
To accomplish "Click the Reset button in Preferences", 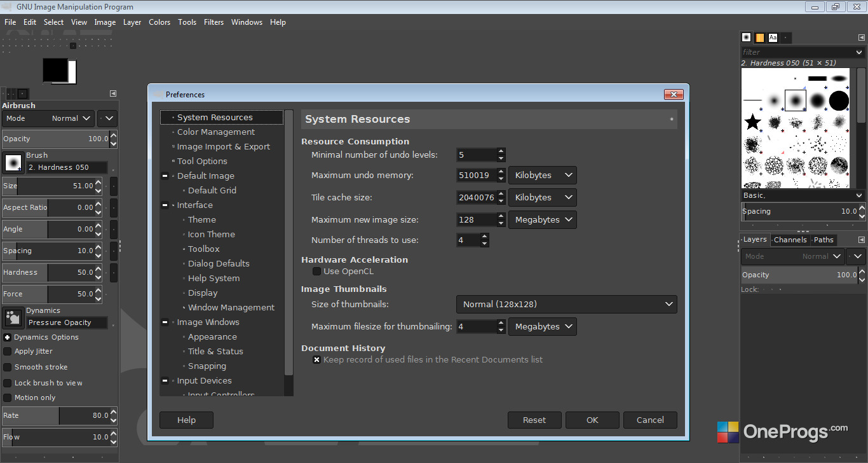I will (534, 420).
